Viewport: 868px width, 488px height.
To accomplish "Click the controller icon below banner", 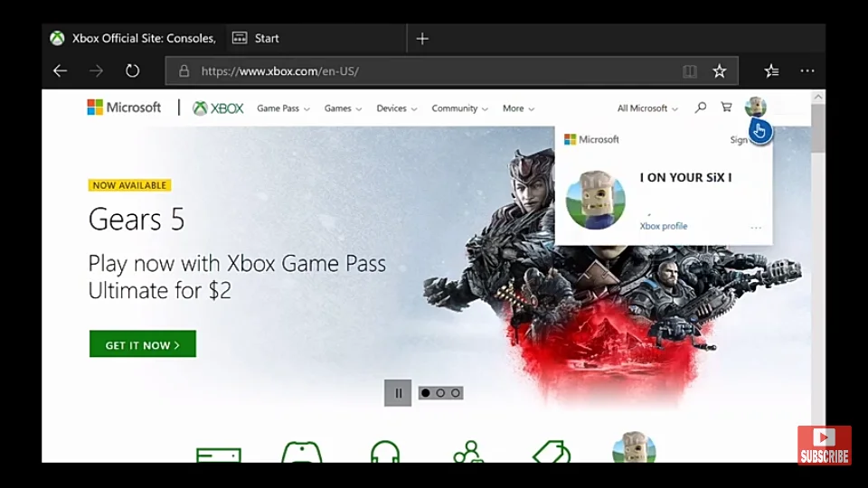I will point(302,452).
